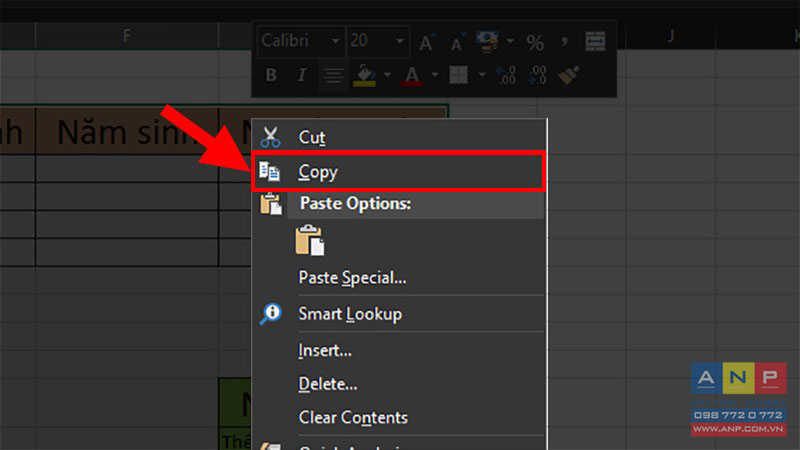
Task: Click the Fill Color paint bucket icon
Action: tap(364, 76)
